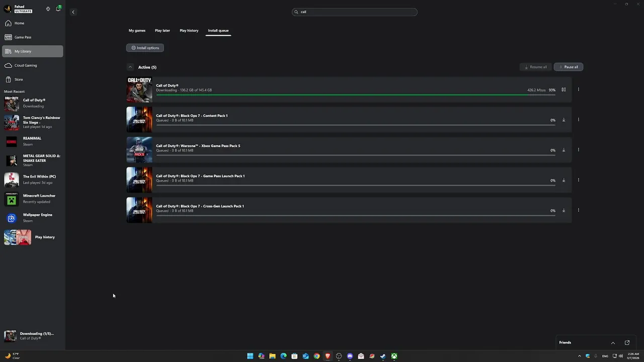
Task: Start download of Game Pass Launch Pack 1
Action: 563,180
